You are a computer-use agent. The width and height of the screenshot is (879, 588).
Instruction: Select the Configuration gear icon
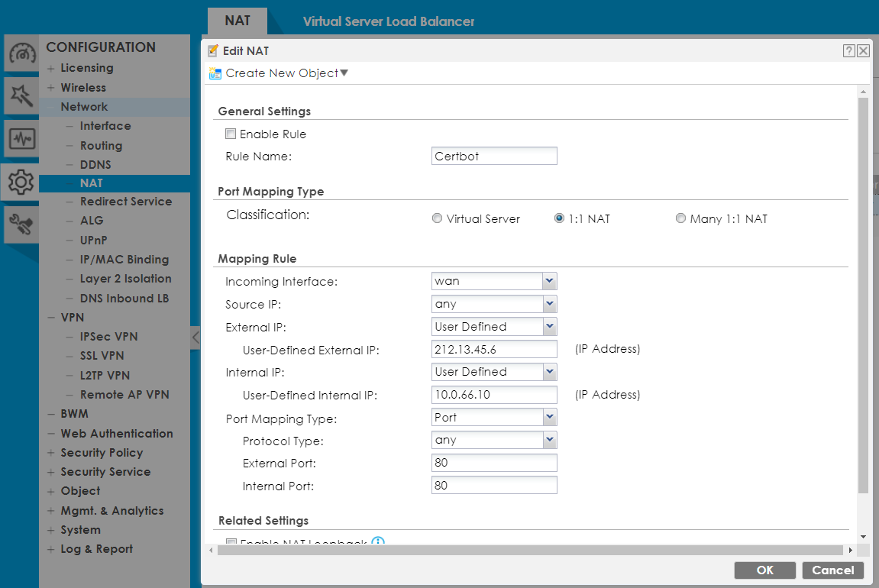click(21, 182)
